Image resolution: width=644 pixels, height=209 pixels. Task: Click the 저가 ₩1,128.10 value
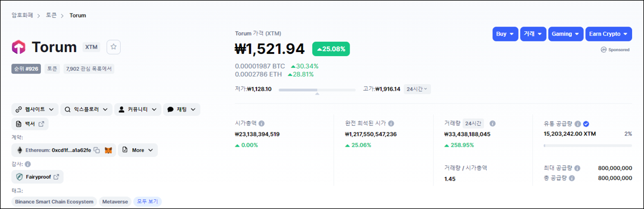pyautogui.click(x=259, y=89)
